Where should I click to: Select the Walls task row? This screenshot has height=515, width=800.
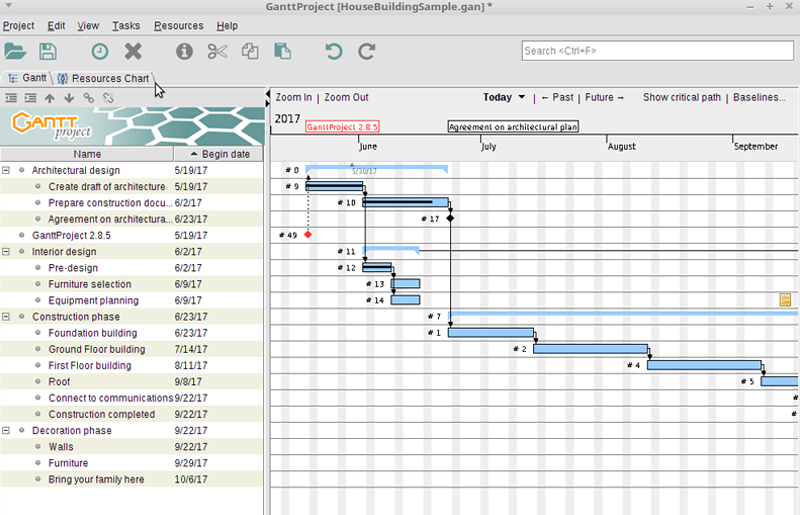(x=132, y=447)
